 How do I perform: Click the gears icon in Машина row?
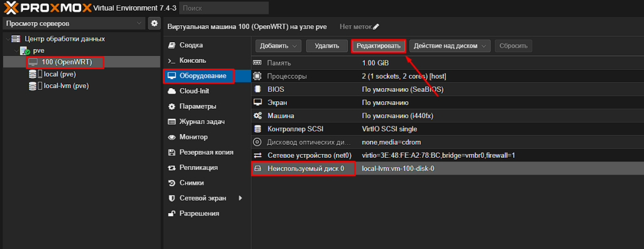tap(257, 116)
